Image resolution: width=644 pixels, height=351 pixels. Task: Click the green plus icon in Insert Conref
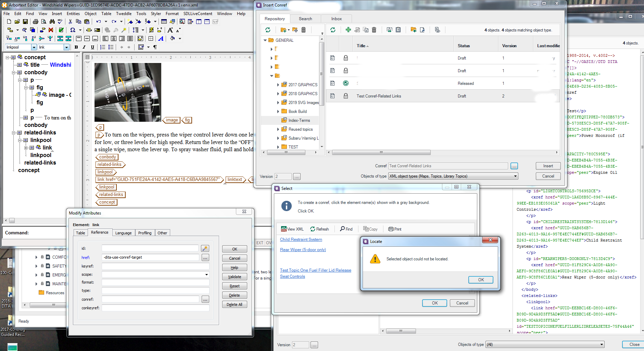tap(348, 30)
